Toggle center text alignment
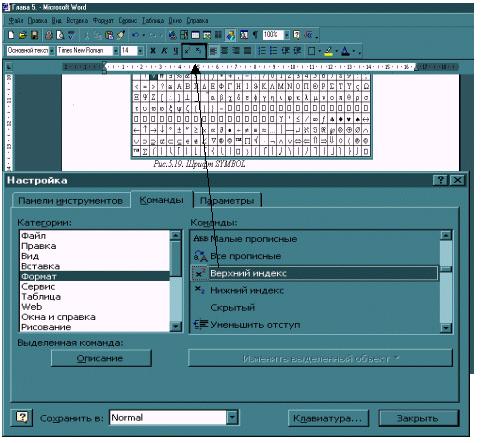 (x=225, y=51)
